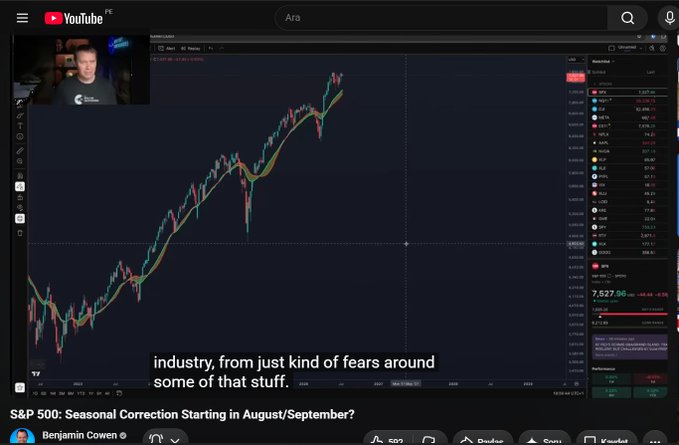Open the Benjamin Cowen channel link
The image size is (679, 445).
tap(80, 435)
